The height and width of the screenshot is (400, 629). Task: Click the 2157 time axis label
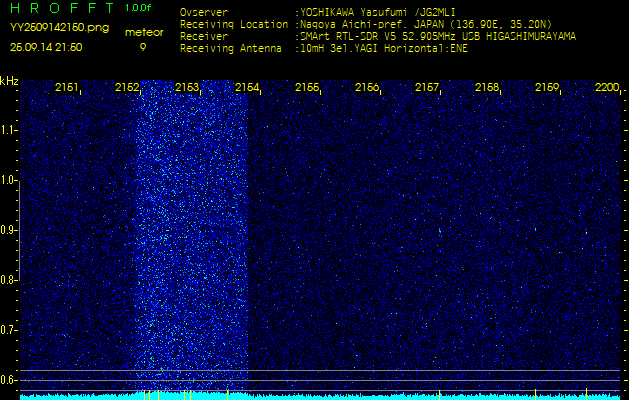click(x=427, y=87)
